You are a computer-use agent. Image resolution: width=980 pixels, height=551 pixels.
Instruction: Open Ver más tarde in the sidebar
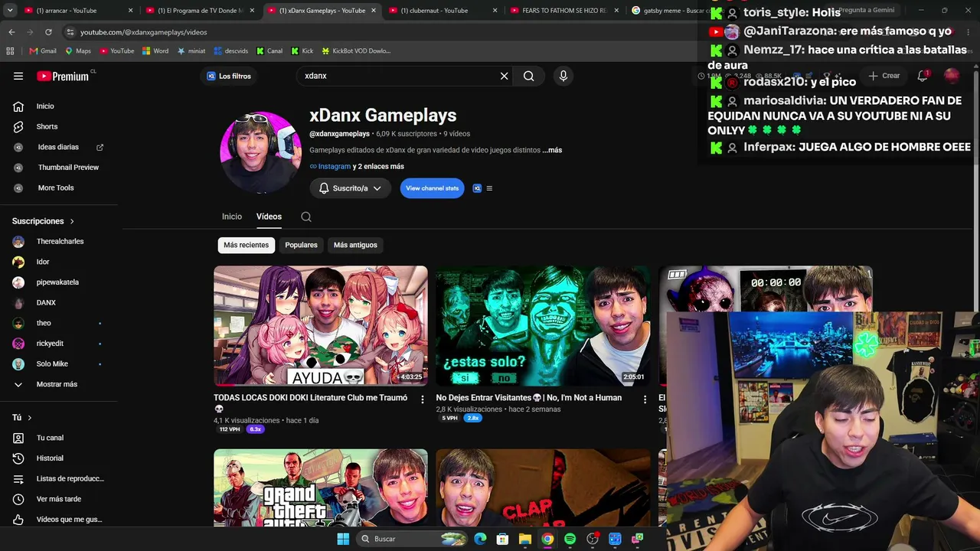coord(58,499)
